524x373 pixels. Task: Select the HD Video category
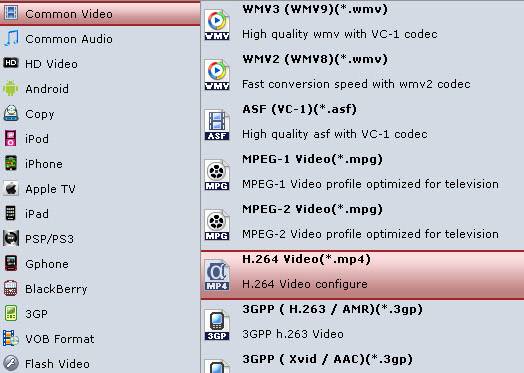click(51, 64)
